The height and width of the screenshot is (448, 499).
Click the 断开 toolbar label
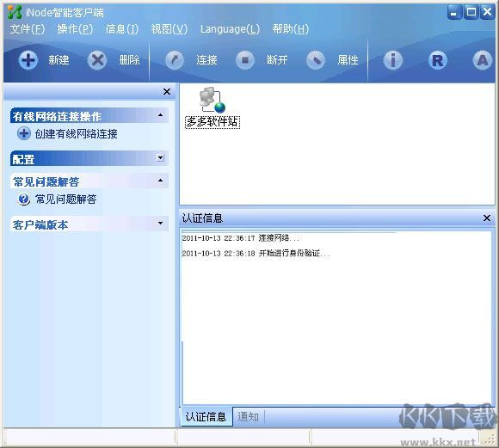coord(277,60)
